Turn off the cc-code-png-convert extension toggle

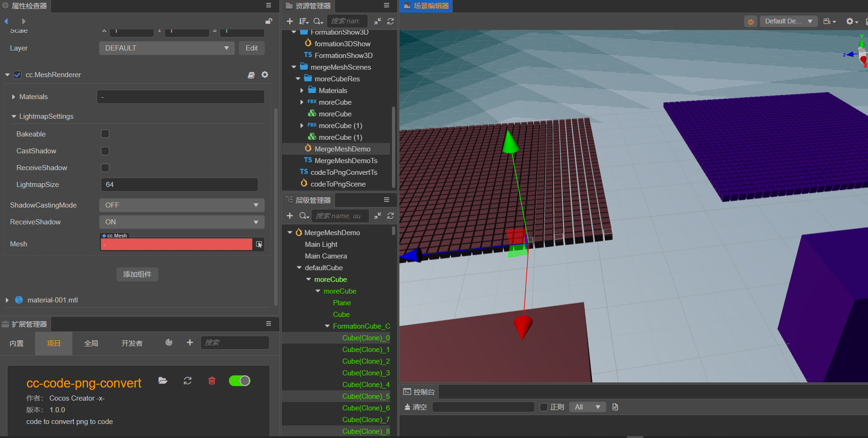[x=240, y=381]
